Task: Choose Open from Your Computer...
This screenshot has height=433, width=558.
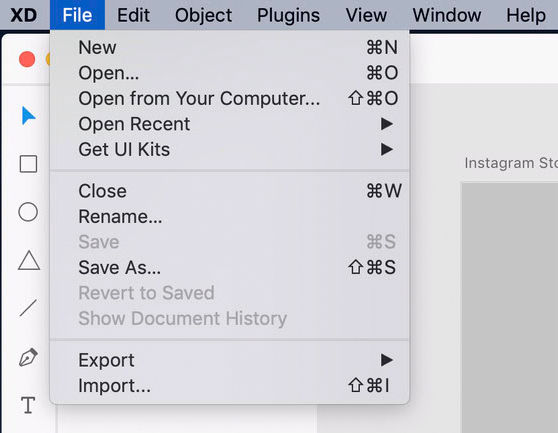Action: (x=230, y=99)
